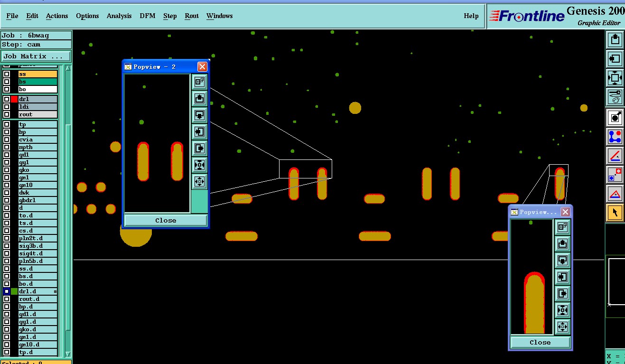Click the Job Matrix ... button
Viewport: 625px width, 364px height.
coord(36,56)
